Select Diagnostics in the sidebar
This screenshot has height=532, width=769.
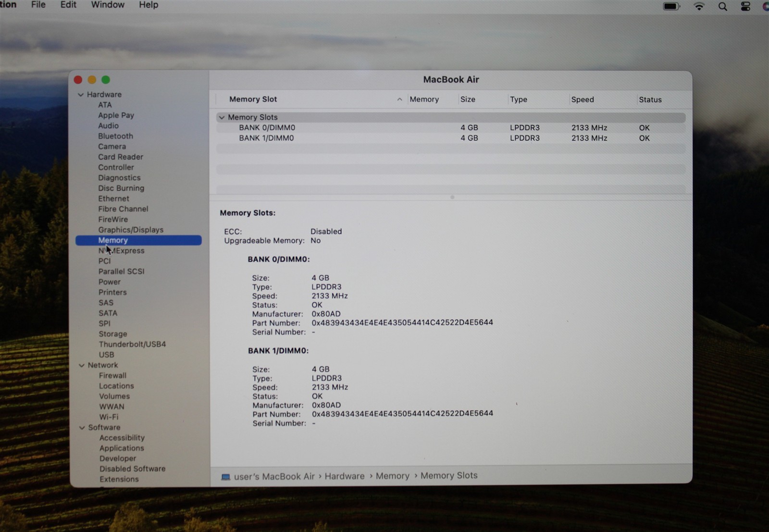pyautogui.click(x=119, y=178)
